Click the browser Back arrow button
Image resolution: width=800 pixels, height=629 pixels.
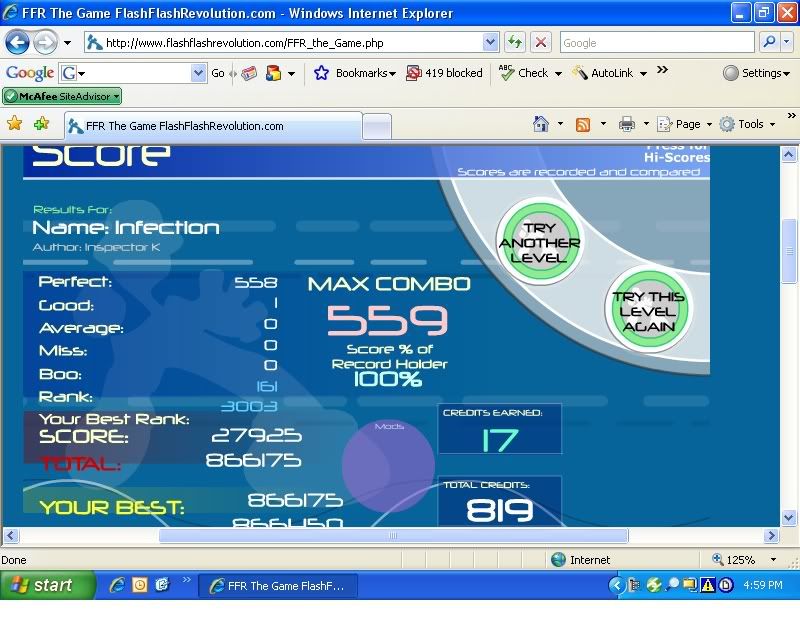point(18,43)
